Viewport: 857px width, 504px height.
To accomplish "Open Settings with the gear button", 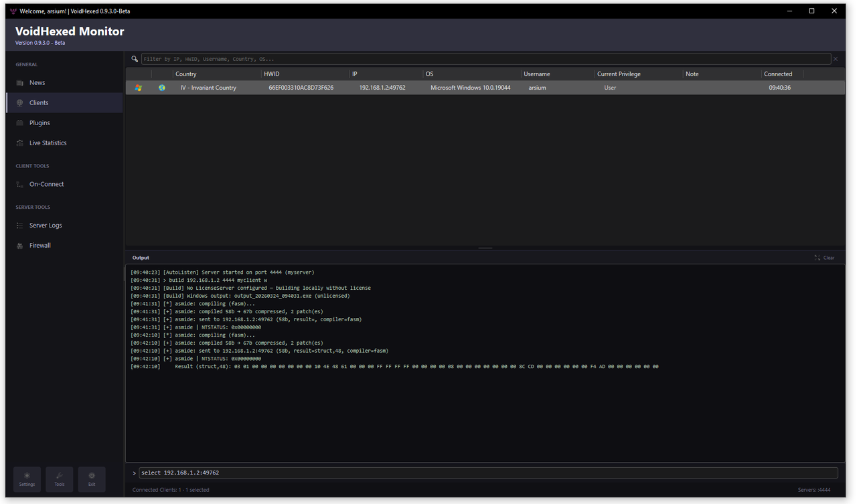I will [27, 479].
